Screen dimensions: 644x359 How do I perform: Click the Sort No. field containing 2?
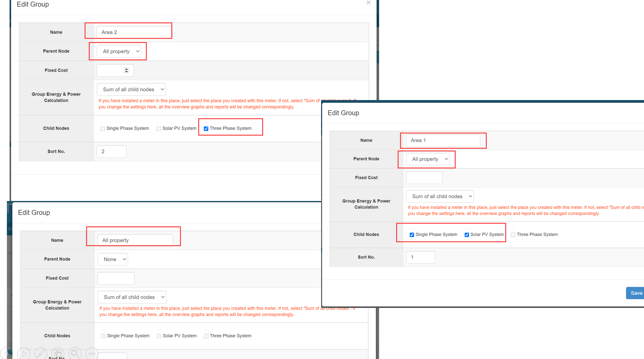pyautogui.click(x=112, y=151)
